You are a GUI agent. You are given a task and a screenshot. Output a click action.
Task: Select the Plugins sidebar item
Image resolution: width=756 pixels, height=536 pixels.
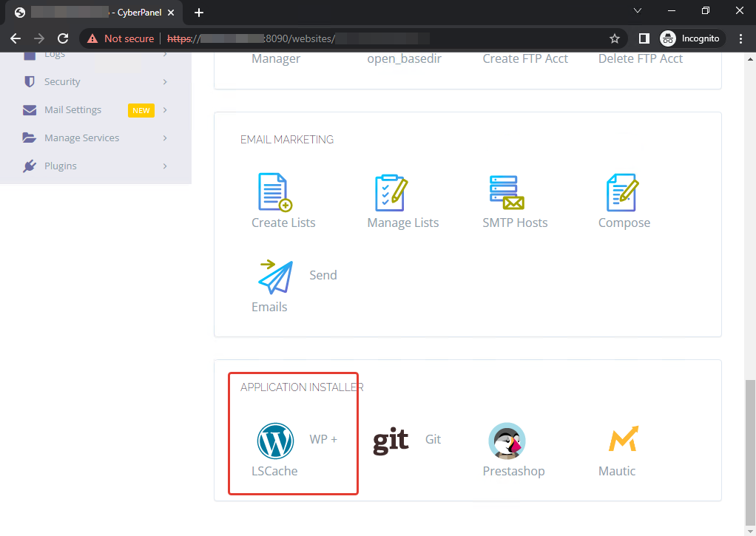pyautogui.click(x=95, y=166)
